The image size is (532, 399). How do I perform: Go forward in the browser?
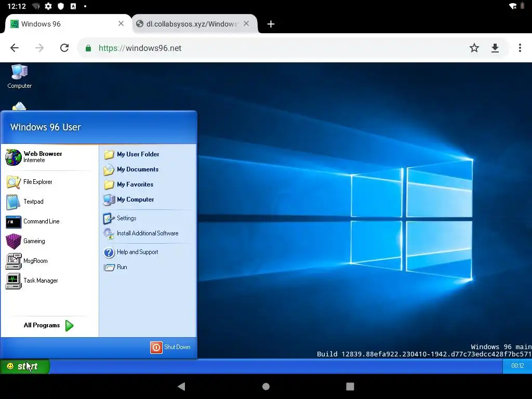click(x=39, y=48)
